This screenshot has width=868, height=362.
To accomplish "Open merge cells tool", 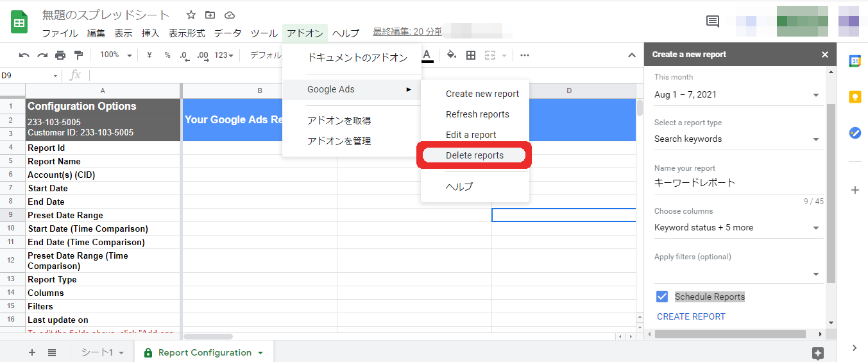I will click(x=490, y=55).
